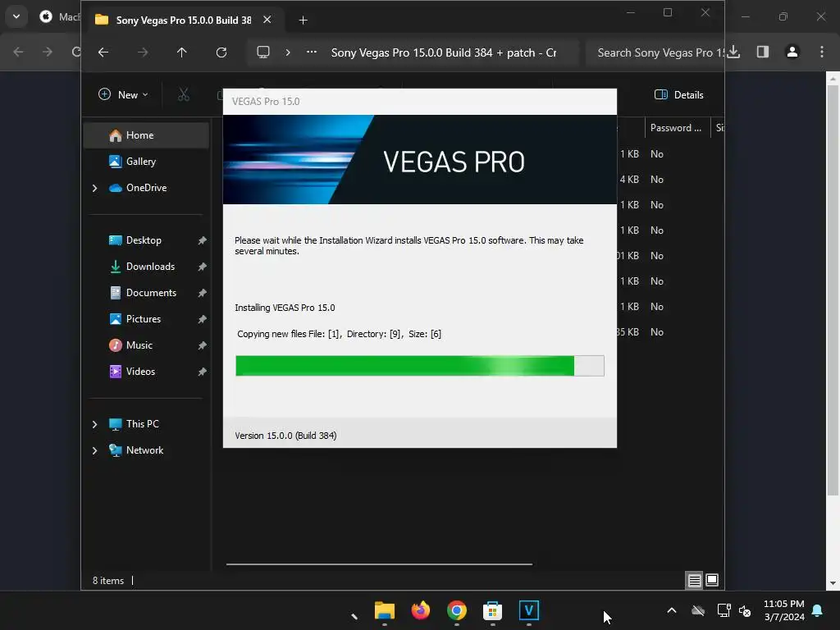Click the address bar folder path
This screenshot has height=630, width=840.
click(444, 52)
